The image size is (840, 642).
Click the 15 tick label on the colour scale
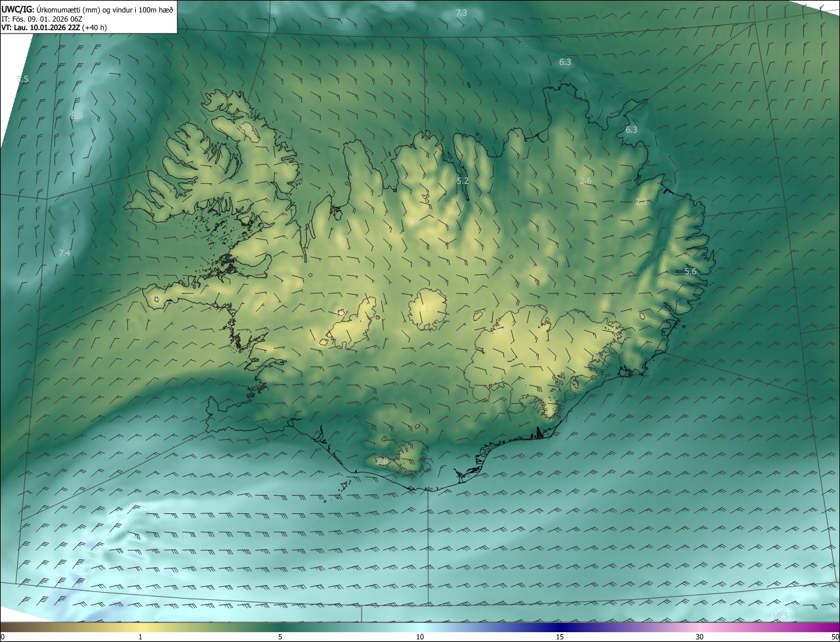560,637
